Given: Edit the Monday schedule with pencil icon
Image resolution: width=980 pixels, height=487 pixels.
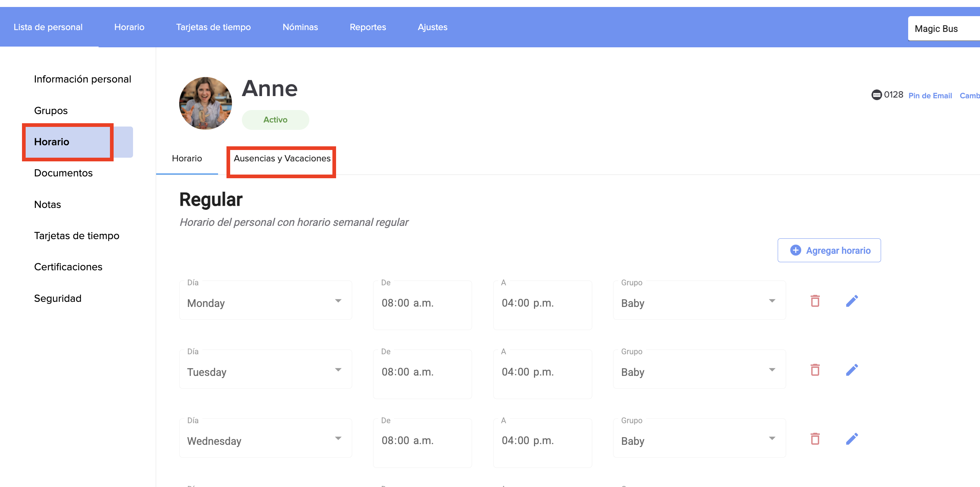Looking at the screenshot, I should [851, 301].
